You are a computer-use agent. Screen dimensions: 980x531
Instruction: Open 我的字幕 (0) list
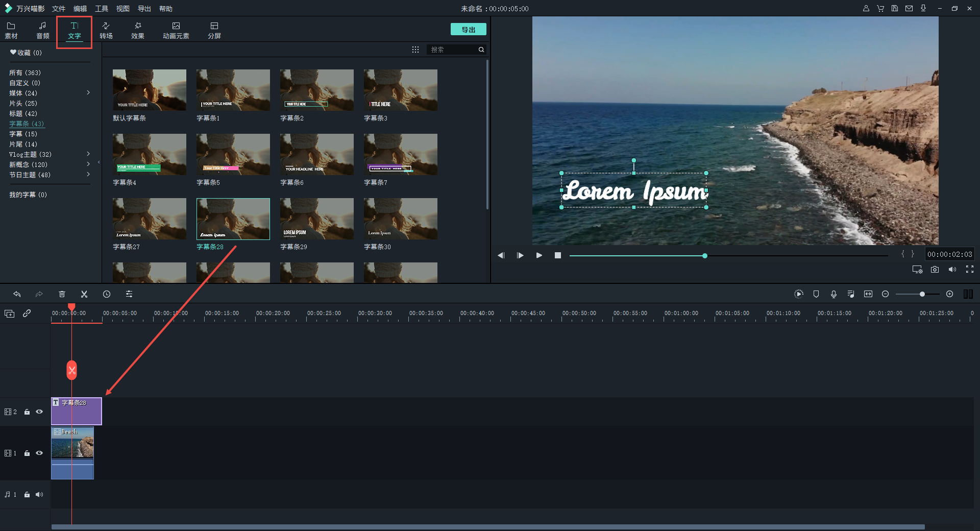click(x=28, y=195)
